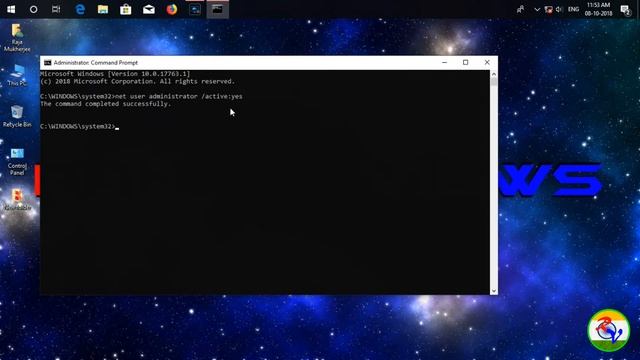The image size is (640, 360).
Task: Open the Mail app on the taskbar
Action: [x=149, y=9]
